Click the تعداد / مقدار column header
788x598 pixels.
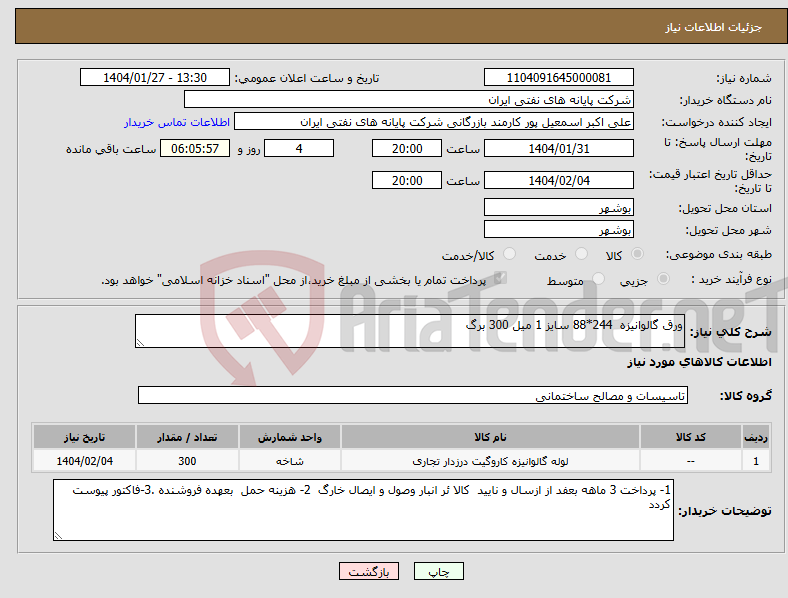pyautogui.click(x=187, y=437)
